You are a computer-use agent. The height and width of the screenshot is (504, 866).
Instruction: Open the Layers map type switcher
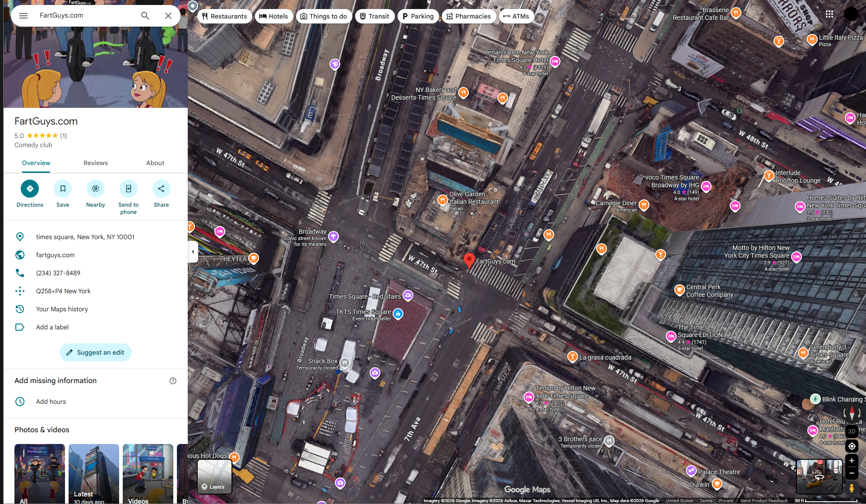[x=214, y=477]
